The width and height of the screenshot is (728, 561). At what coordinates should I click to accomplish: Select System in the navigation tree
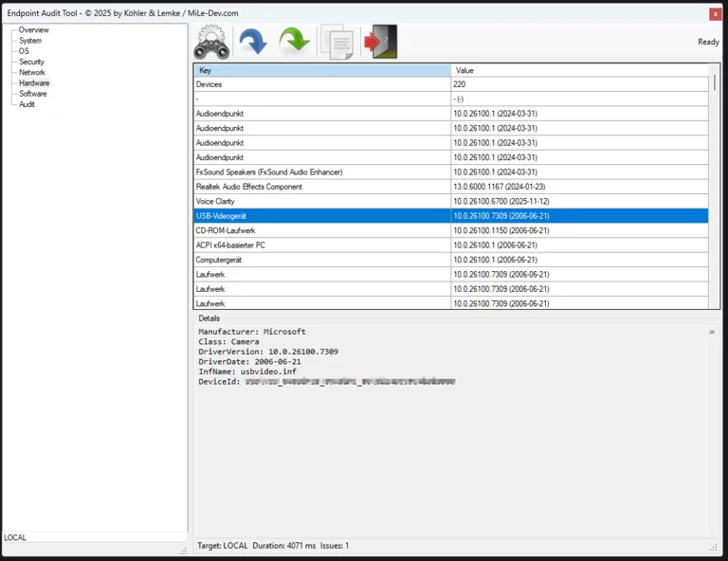[x=30, y=41]
